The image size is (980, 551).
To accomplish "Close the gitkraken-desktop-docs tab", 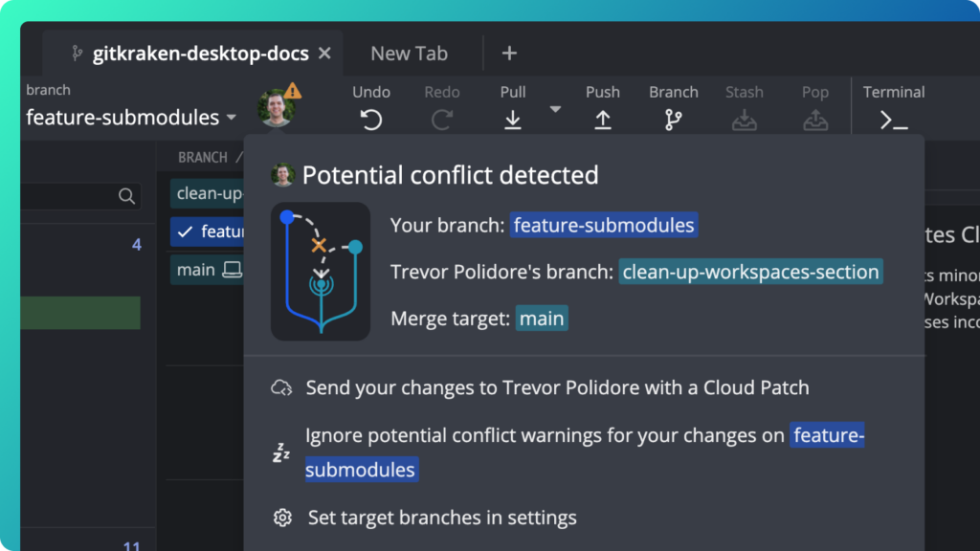I will [324, 54].
